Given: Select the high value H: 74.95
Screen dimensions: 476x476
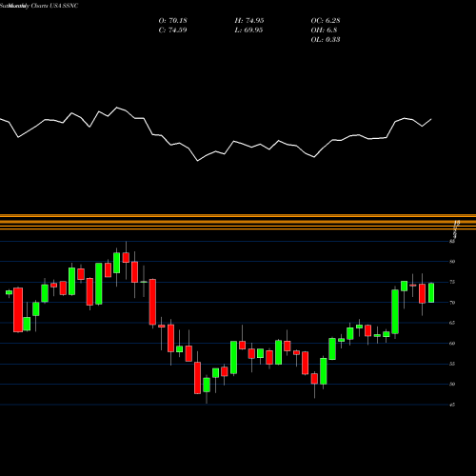Looking at the screenshot, I should click(249, 20).
